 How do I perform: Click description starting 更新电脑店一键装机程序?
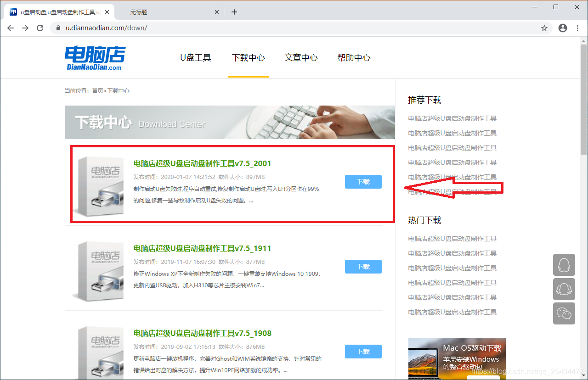[x=228, y=364]
